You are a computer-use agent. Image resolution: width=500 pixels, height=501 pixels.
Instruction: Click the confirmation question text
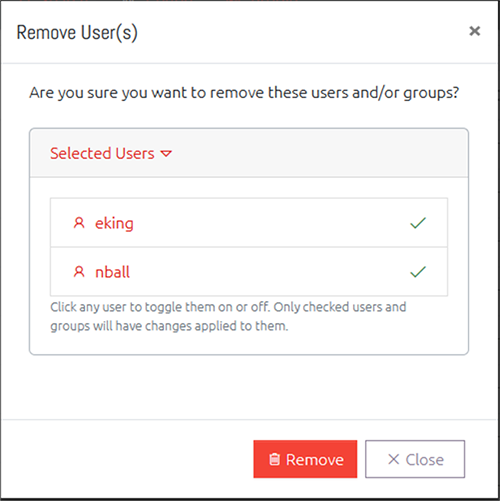pyautogui.click(x=244, y=93)
